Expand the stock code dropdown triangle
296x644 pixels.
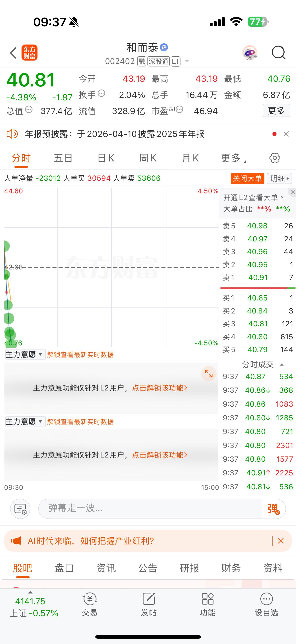click(187, 61)
